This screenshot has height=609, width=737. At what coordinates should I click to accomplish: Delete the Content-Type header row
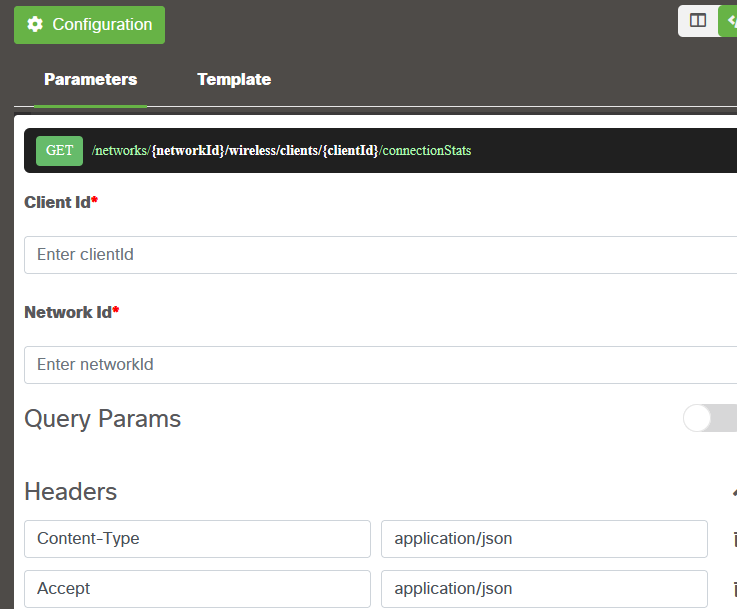[x=733, y=539]
